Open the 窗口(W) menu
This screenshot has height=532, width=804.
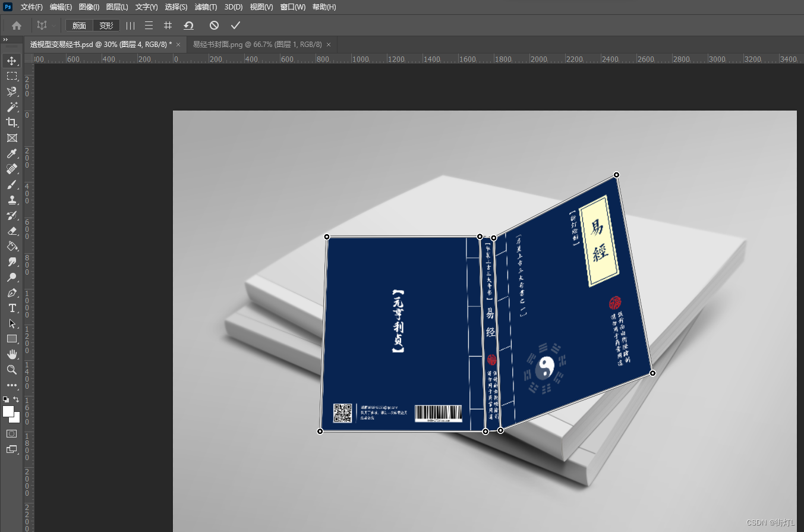292,7
